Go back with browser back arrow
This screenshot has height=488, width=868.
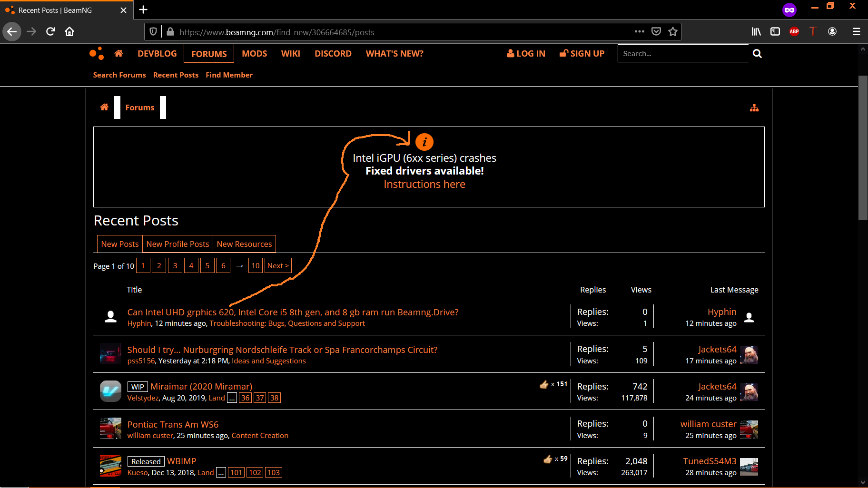coord(12,32)
